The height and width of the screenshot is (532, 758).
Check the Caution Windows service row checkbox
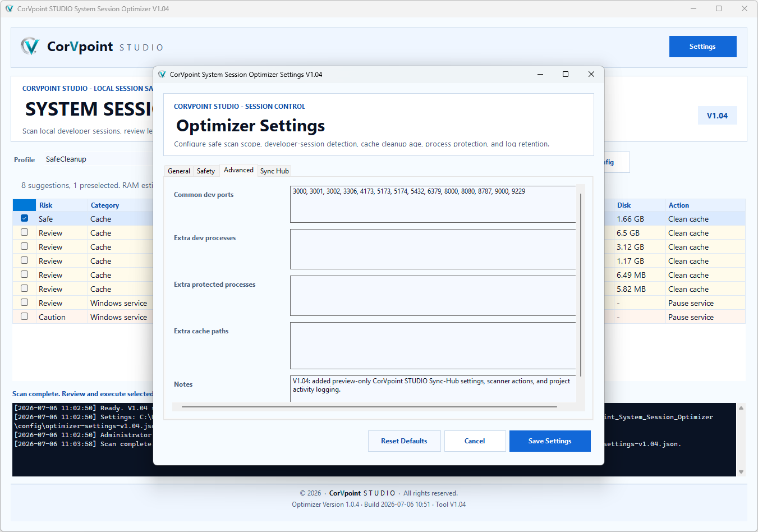[x=24, y=317]
